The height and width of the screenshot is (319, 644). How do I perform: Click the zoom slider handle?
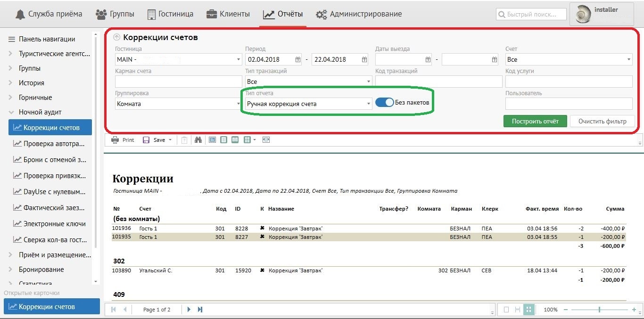coord(599,310)
